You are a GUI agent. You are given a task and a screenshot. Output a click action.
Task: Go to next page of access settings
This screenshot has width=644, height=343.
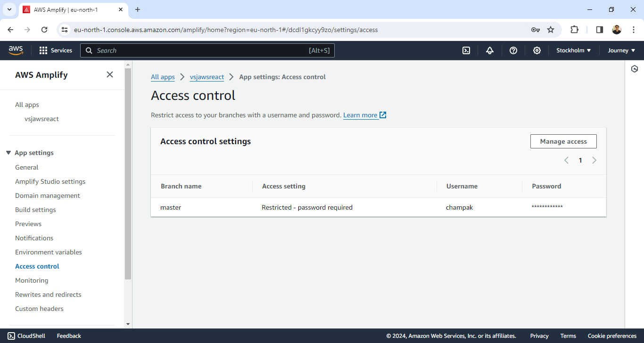pos(594,160)
